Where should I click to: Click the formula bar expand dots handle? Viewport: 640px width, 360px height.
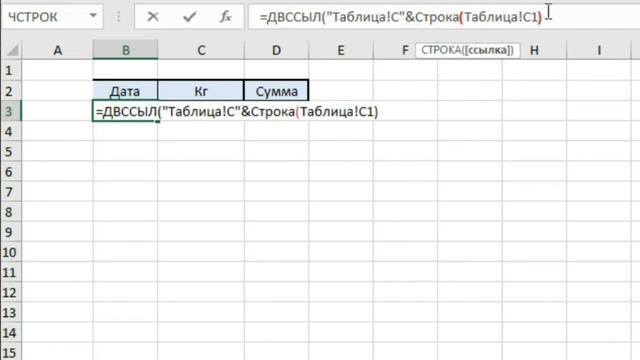click(119, 17)
